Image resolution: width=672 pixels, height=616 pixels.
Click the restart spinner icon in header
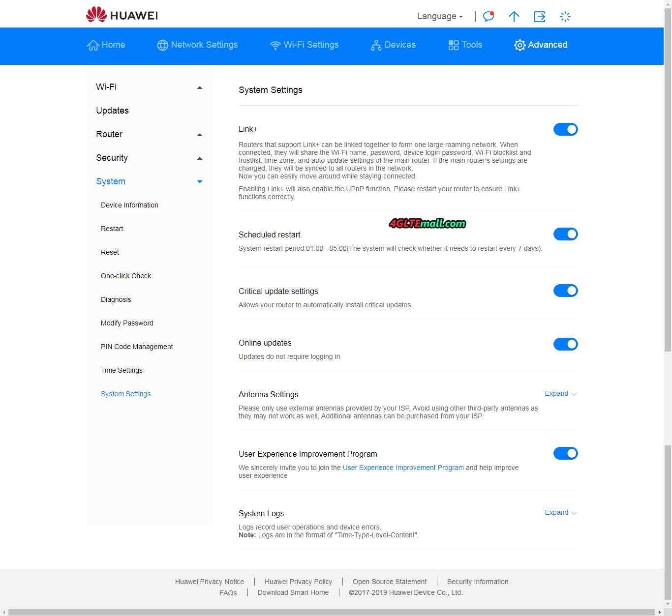point(565,17)
